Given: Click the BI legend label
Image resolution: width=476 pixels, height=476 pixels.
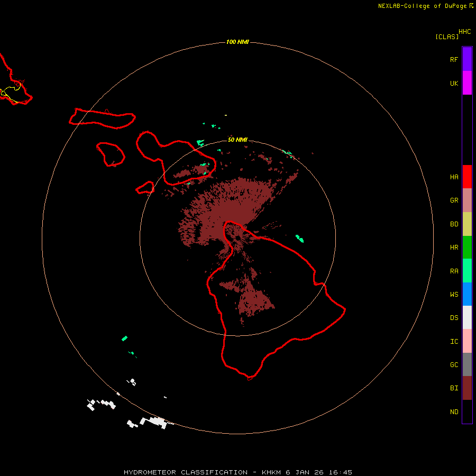Looking at the screenshot, I should click(454, 388).
